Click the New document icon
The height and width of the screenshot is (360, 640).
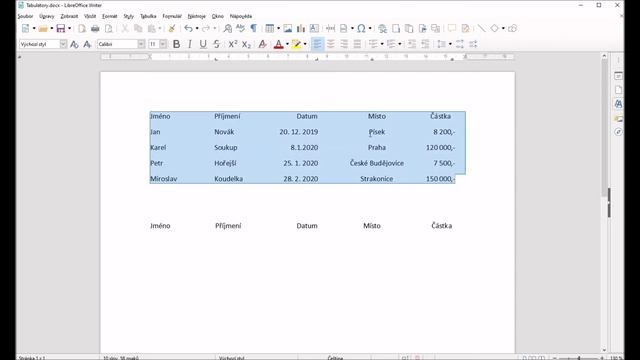[x=25, y=28]
